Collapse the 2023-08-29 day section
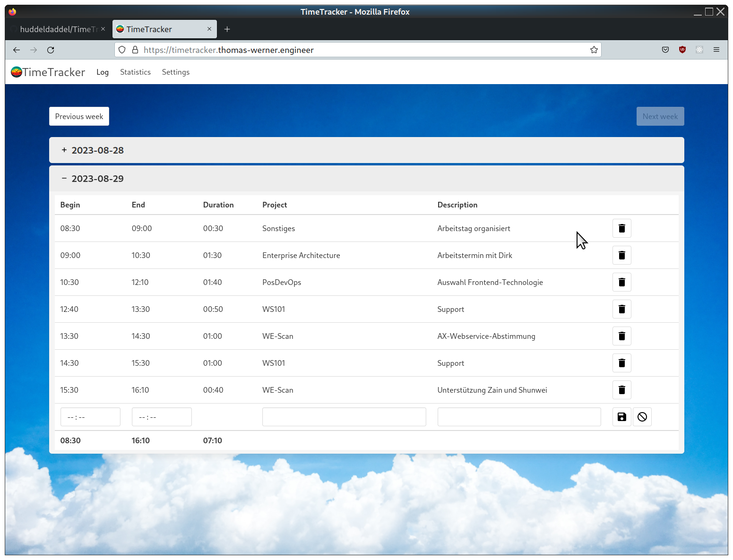This screenshot has width=733, height=560. click(366, 179)
